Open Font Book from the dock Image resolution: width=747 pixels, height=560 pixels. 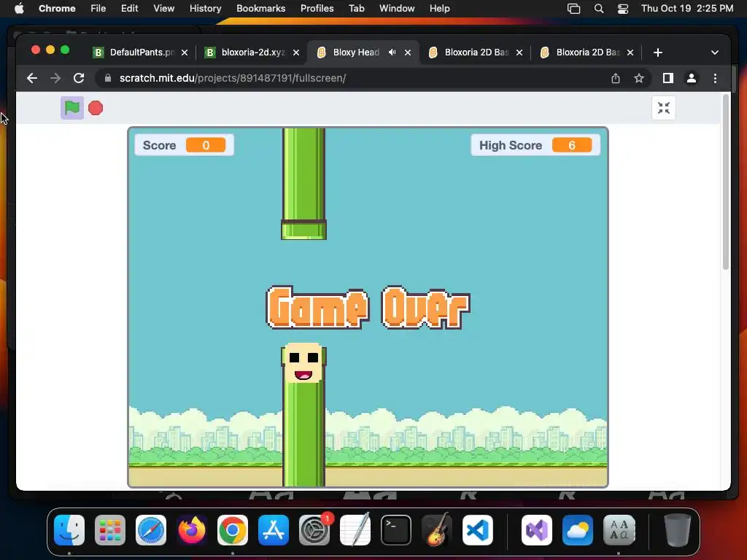pos(619,530)
